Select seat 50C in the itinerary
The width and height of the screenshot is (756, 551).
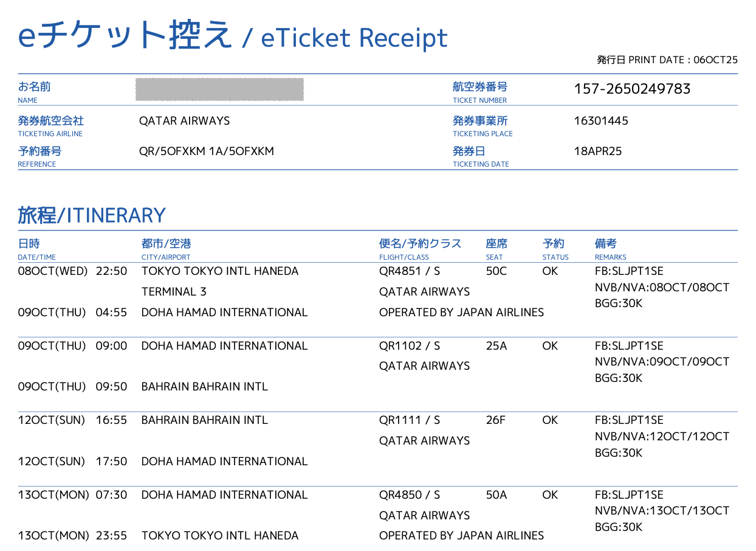[x=496, y=271]
